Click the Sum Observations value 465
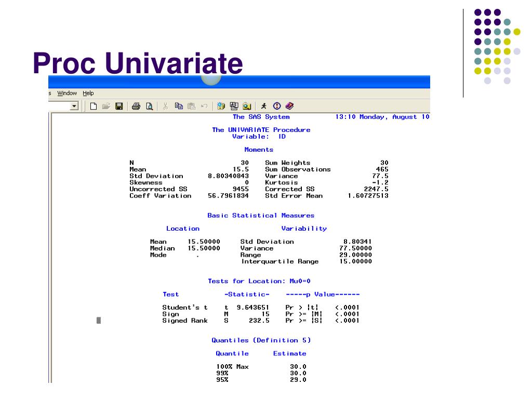532x399 pixels. 382,169
